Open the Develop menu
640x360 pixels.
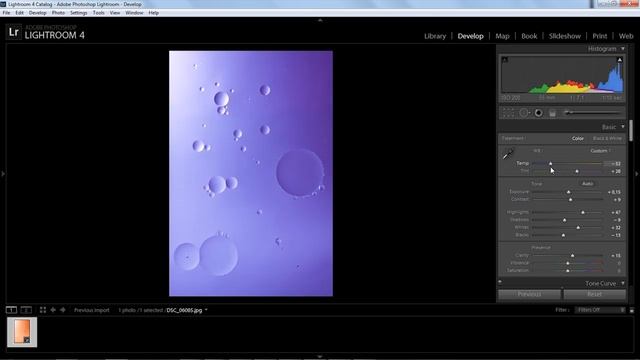pos(38,13)
